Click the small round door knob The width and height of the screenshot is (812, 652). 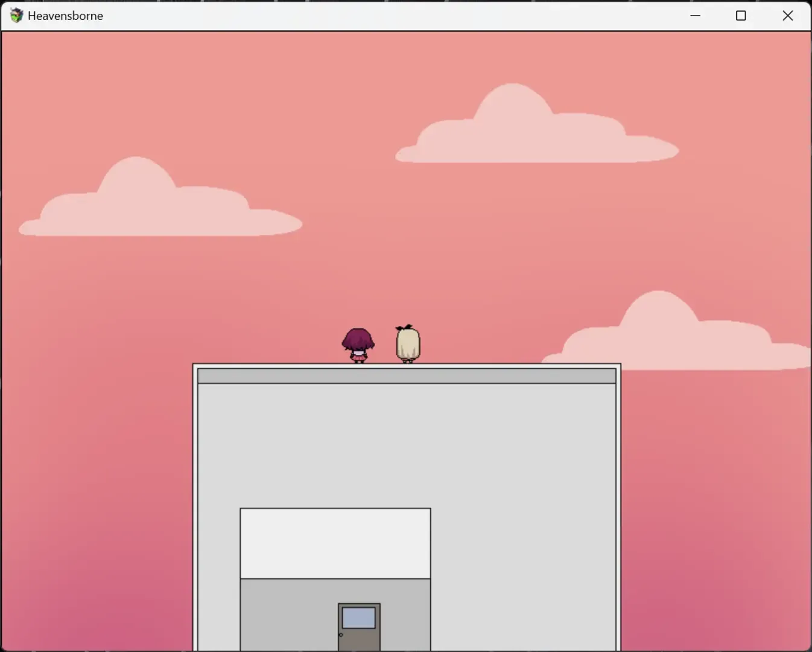click(341, 634)
